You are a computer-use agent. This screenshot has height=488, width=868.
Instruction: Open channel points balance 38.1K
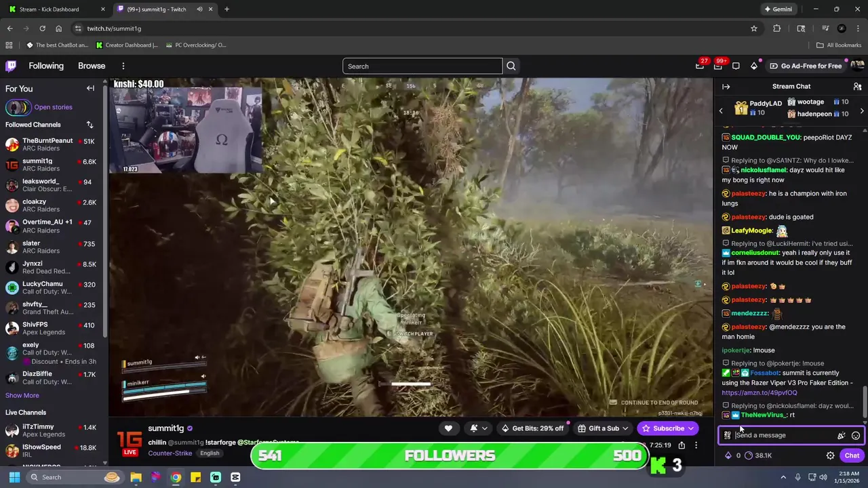(758, 455)
